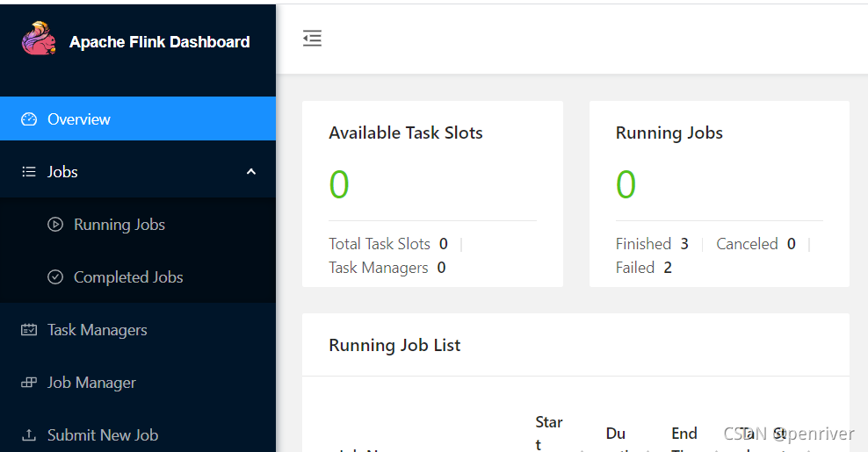This screenshot has height=452, width=868.
Task: Go to Running Jobs page
Action: [x=138, y=224]
